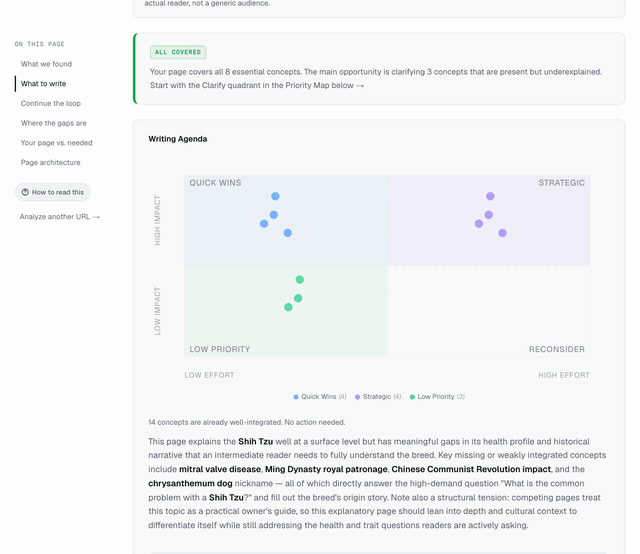The image size is (640, 554).
Task: Select the What to write nav item
Action: pyautogui.click(x=43, y=84)
